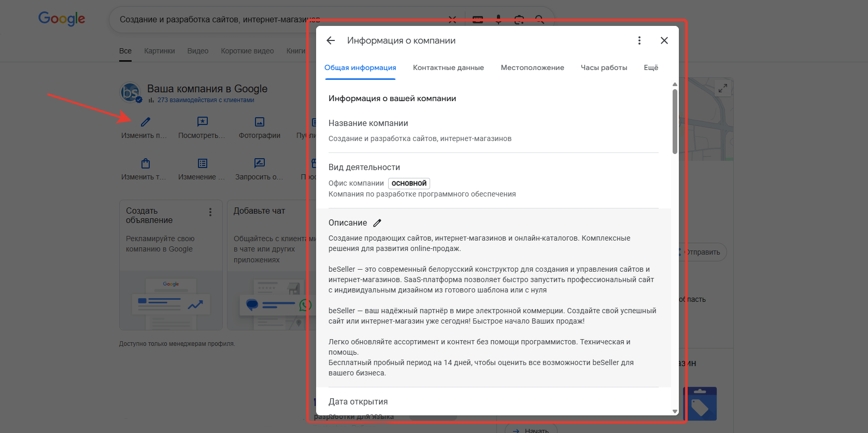Click the 'Название компании' field row
The height and width of the screenshot is (433, 868).
(493, 131)
